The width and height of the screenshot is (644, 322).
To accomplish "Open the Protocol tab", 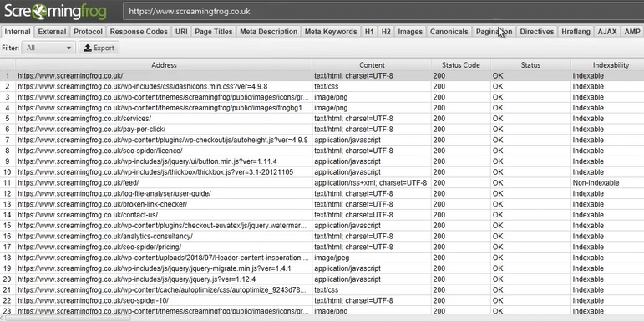I will (89, 32).
